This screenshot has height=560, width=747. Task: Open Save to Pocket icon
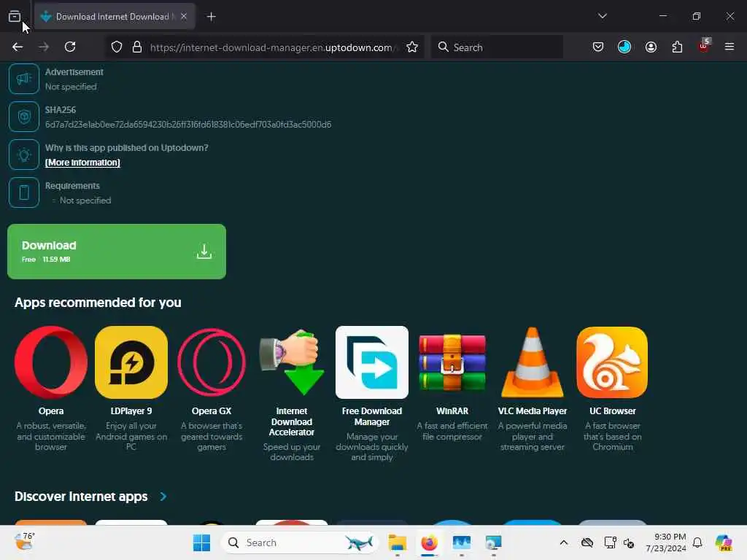click(598, 47)
